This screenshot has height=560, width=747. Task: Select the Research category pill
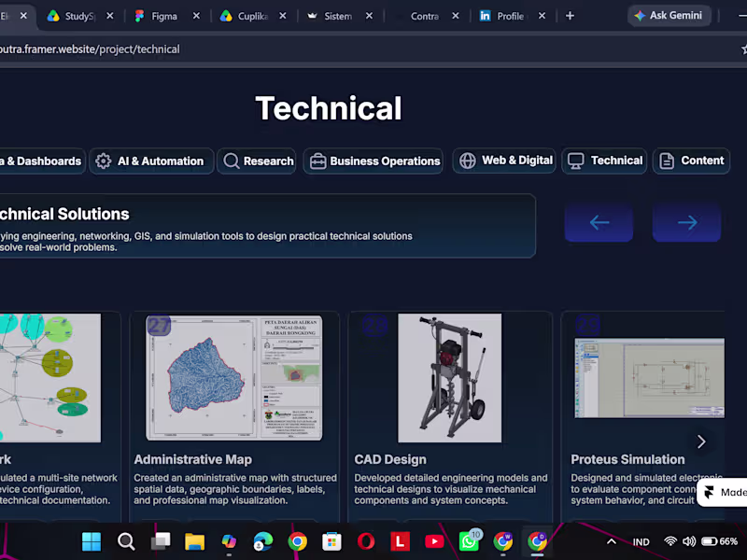pos(257,161)
